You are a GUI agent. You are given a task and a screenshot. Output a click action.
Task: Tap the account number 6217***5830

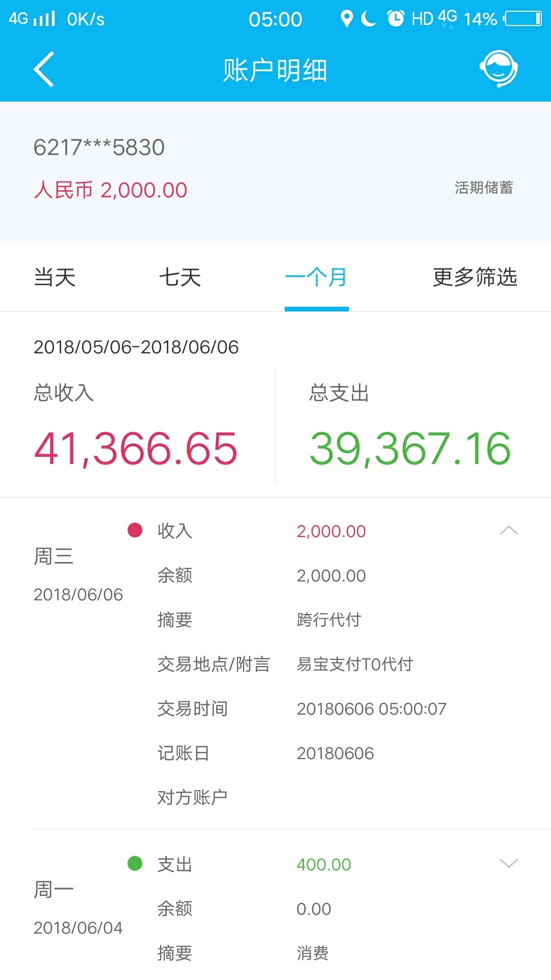point(99,148)
